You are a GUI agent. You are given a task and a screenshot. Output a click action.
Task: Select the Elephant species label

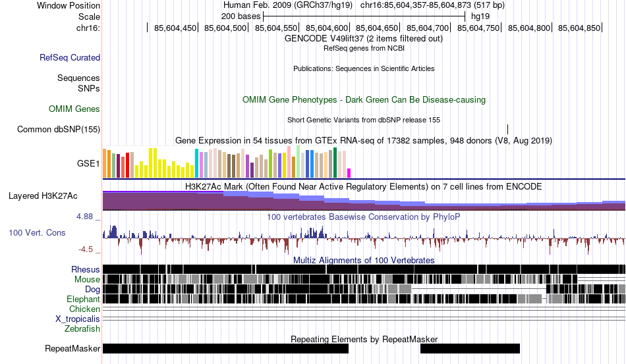(x=83, y=299)
